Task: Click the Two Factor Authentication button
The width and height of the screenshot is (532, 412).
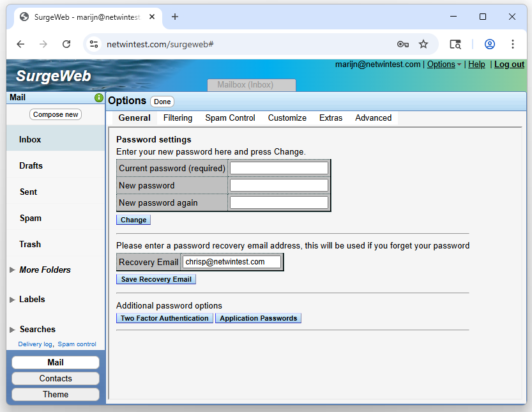Action: coord(164,318)
